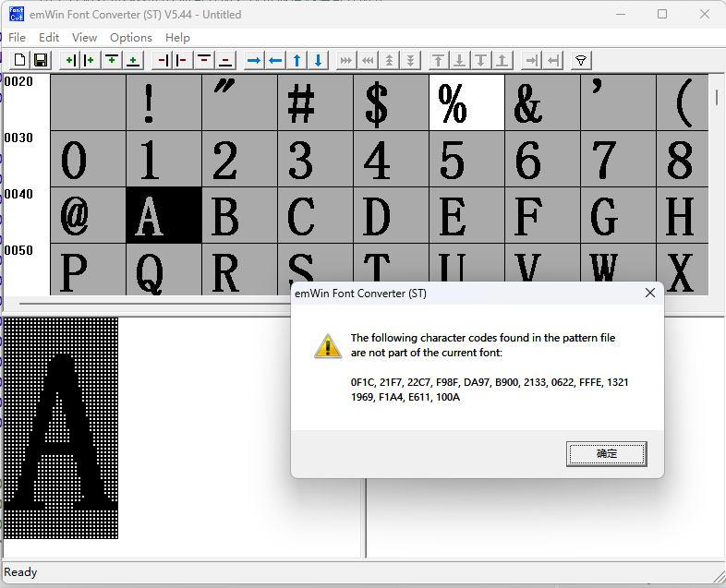726x588 pixels.
Task: Click the filter funnel toolbar icon
Action: [581, 60]
